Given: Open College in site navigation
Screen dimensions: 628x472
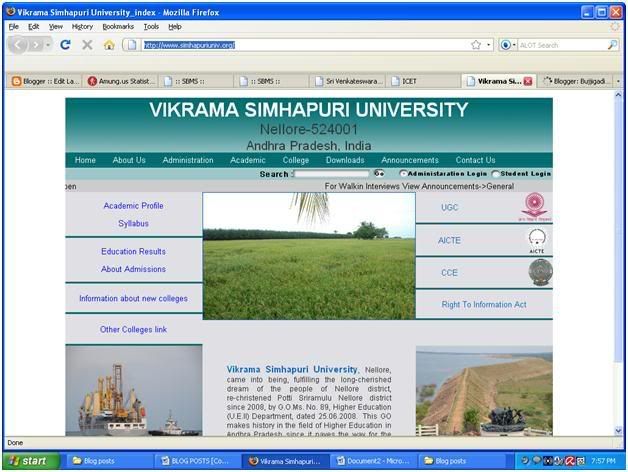Looking at the screenshot, I should tap(296, 160).
